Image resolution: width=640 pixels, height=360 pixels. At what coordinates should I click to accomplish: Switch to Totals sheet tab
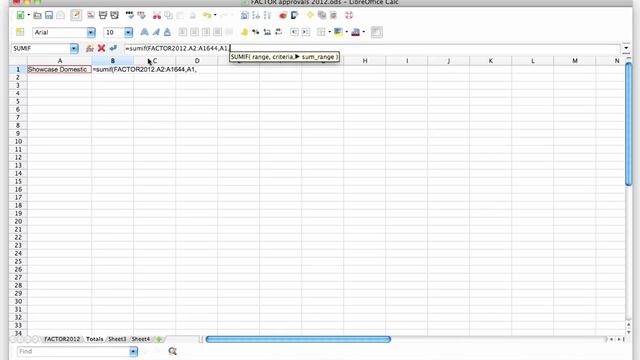point(94,339)
